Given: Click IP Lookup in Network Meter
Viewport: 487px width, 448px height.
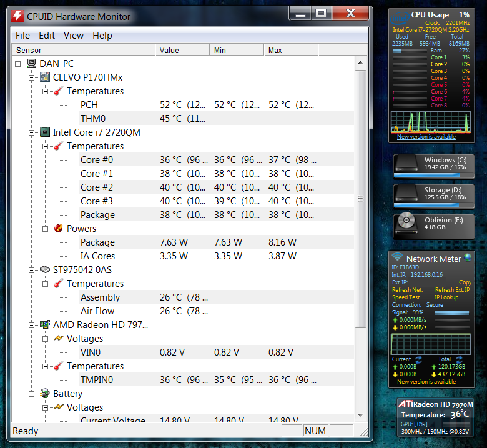Looking at the screenshot, I should pyautogui.click(x=446, y=297).
